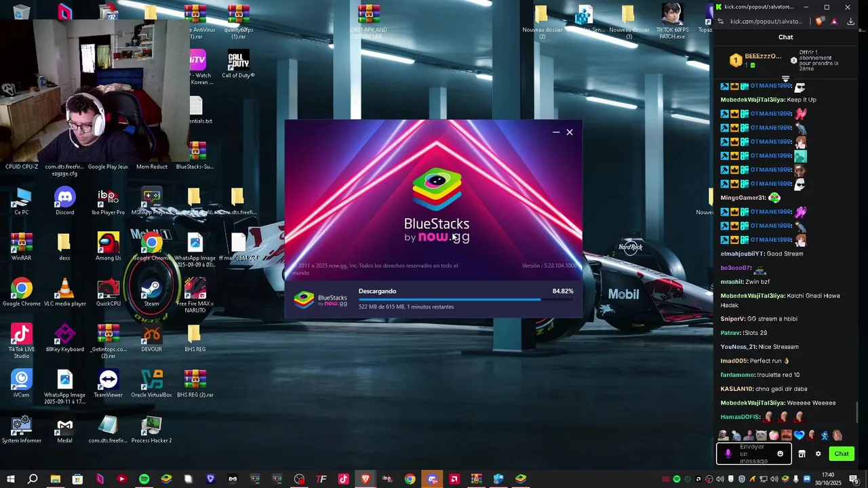Click the '84.82%' progress percentage text
The width and height of the screenshot is (868, 488).
pyautogui.click(x=563, y=291)
